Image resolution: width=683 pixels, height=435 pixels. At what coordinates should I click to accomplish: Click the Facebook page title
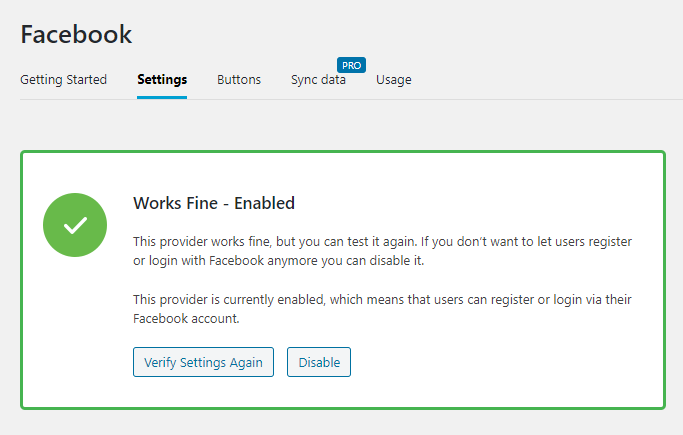[x=76, y=33]
